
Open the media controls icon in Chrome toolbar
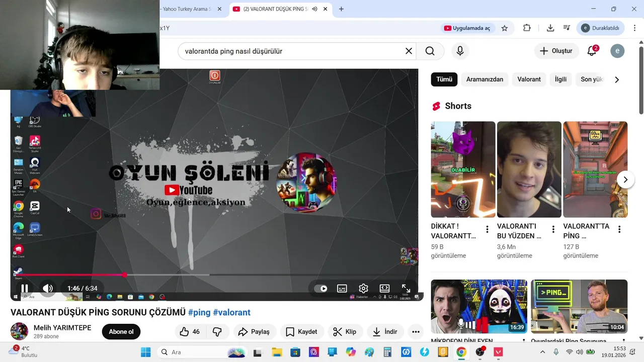coord(567,28)
